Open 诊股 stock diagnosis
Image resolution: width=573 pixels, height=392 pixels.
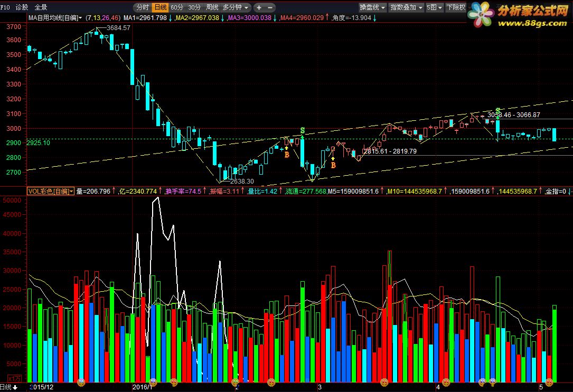[22, 7]
